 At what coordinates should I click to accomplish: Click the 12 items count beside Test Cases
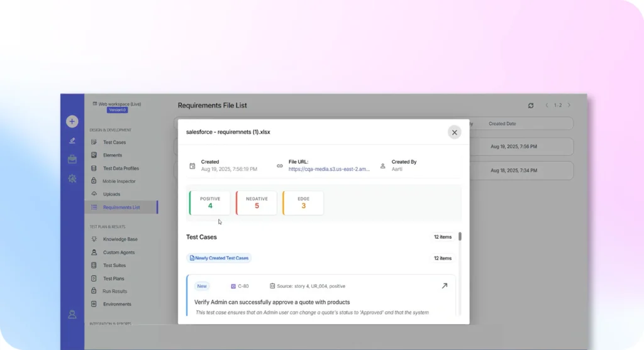click(x=442, y=237)
